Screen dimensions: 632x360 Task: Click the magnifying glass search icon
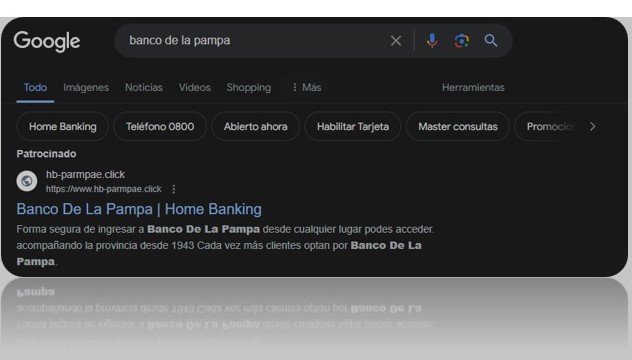[x=491, y=40]
